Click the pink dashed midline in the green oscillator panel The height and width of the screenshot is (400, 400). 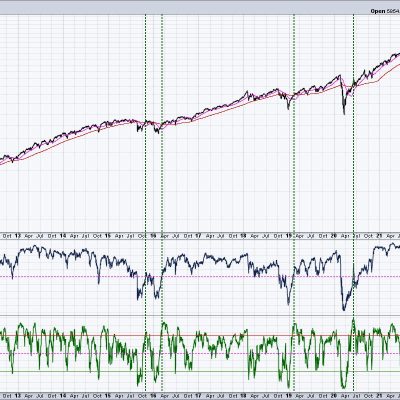[200, 353]
